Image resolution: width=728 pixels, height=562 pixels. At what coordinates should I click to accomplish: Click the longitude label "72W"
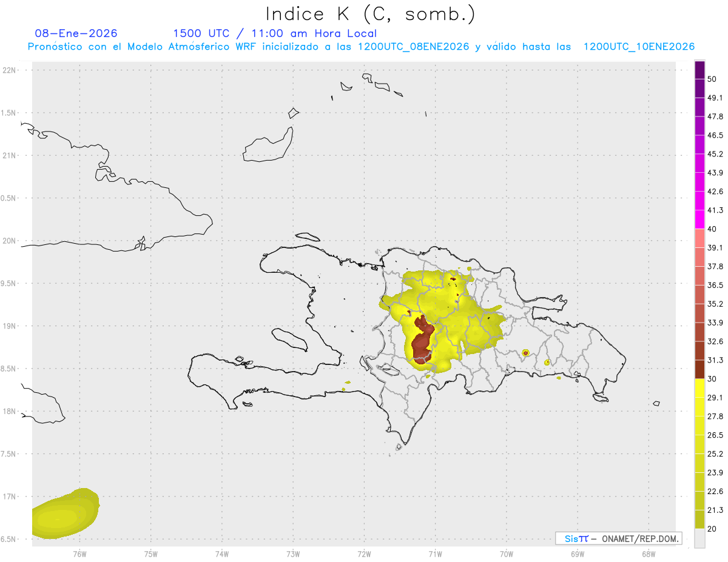[364, 554]
